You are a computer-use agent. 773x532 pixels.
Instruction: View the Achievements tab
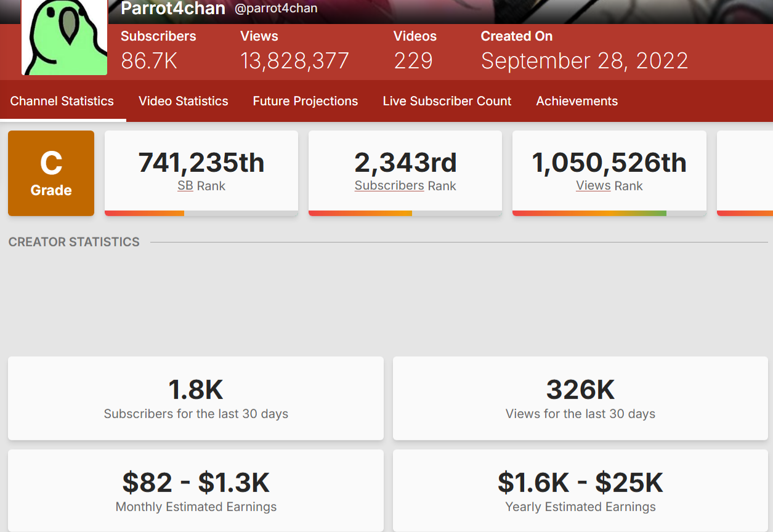(x=577, y=101)
